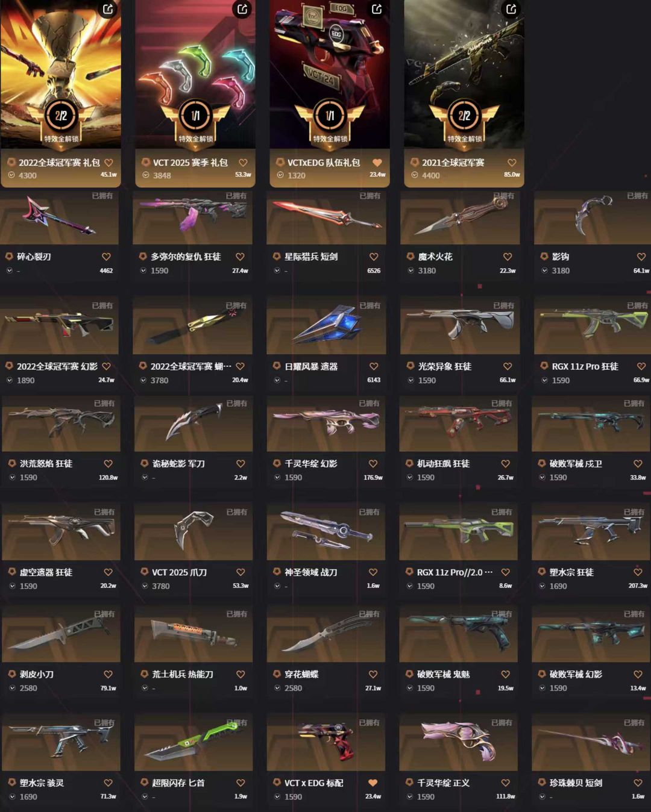651x812 pixels.
Task: Open the 穿花蝴蝶 skin title
Action: pos(302,674)
